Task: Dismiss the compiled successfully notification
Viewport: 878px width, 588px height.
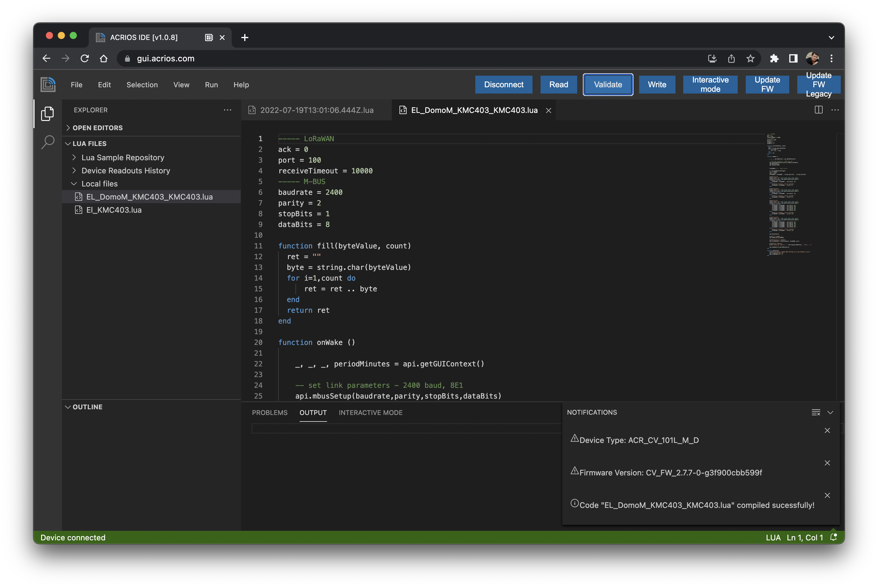Action: tap(827, 495)
